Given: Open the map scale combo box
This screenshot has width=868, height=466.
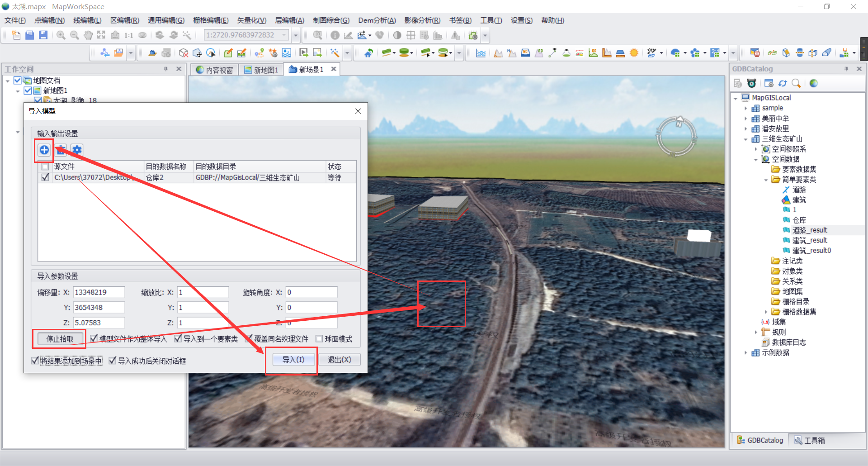Looking at the screenshot, I should click(x=246, y=35).
